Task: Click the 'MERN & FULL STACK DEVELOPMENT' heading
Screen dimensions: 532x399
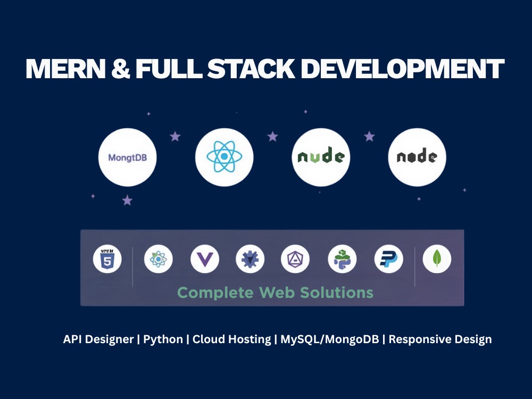Action: coord(265,69)
